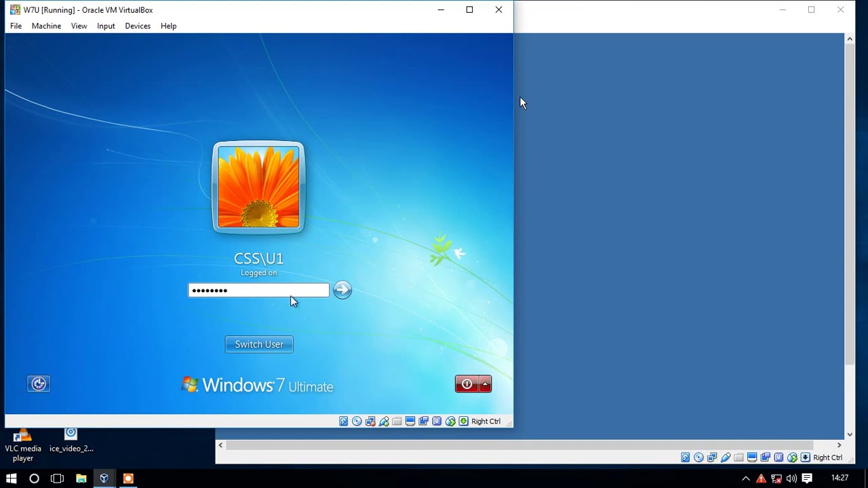Click the display icon in W7U status bar
Screen dimensions: 868x488
click(410, 421)
